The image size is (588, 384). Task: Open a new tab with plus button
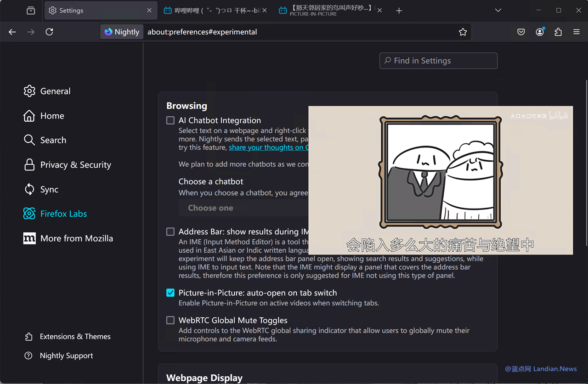pos(399,11)
